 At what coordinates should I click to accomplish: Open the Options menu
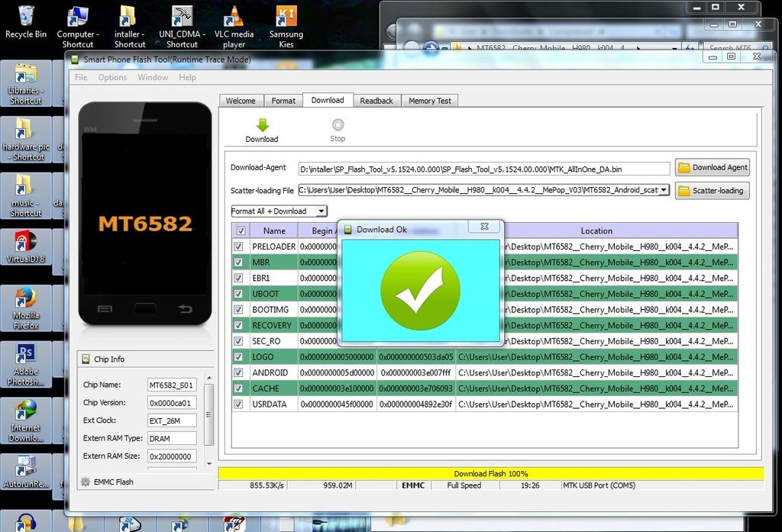[112, 77]
